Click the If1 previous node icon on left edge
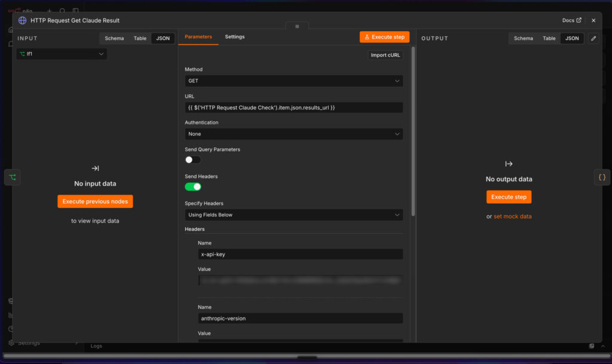Screen dimensions: 612x364 click(13, 178)
